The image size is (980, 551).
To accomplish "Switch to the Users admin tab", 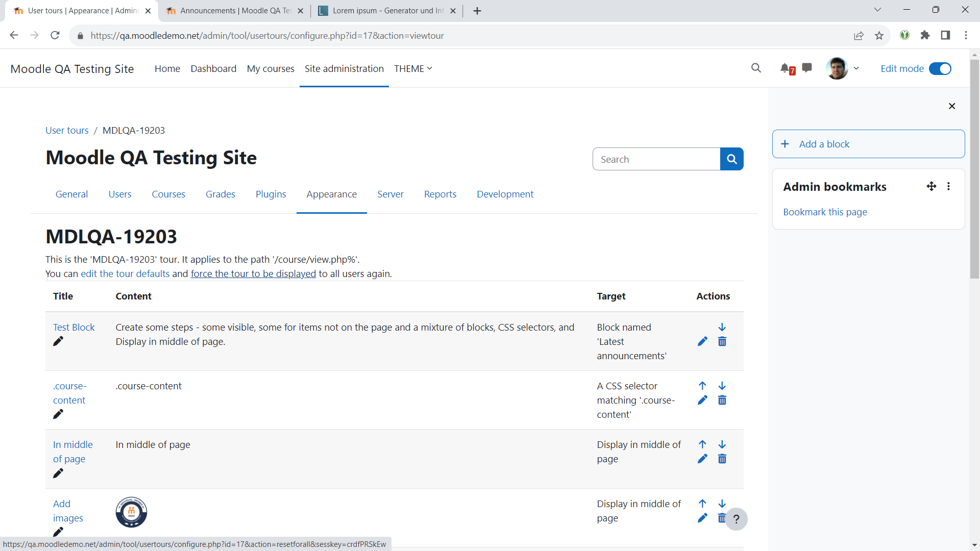I will coord(120,194).
